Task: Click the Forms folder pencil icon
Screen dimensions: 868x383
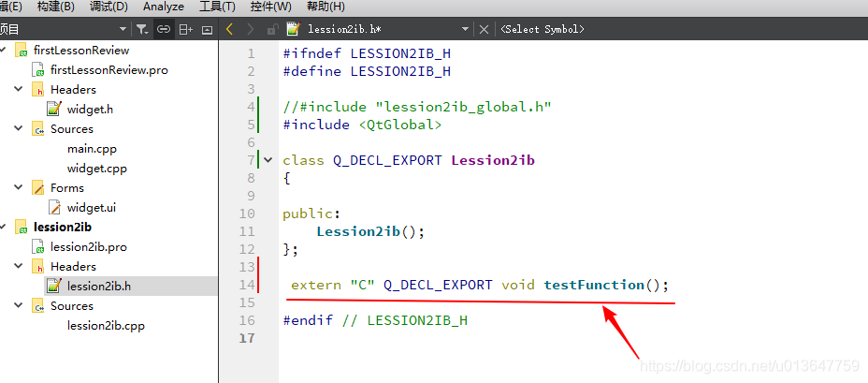Action: [37, 187]
